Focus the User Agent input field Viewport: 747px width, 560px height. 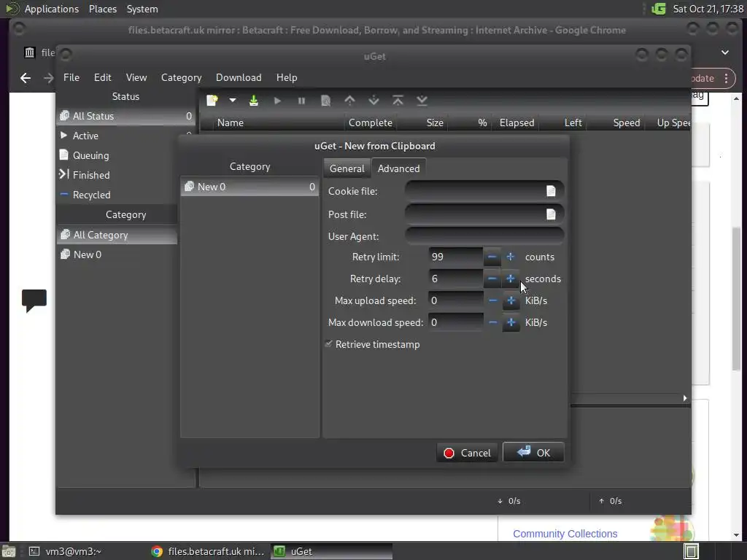pyautogui.click(x=484, y=236)
